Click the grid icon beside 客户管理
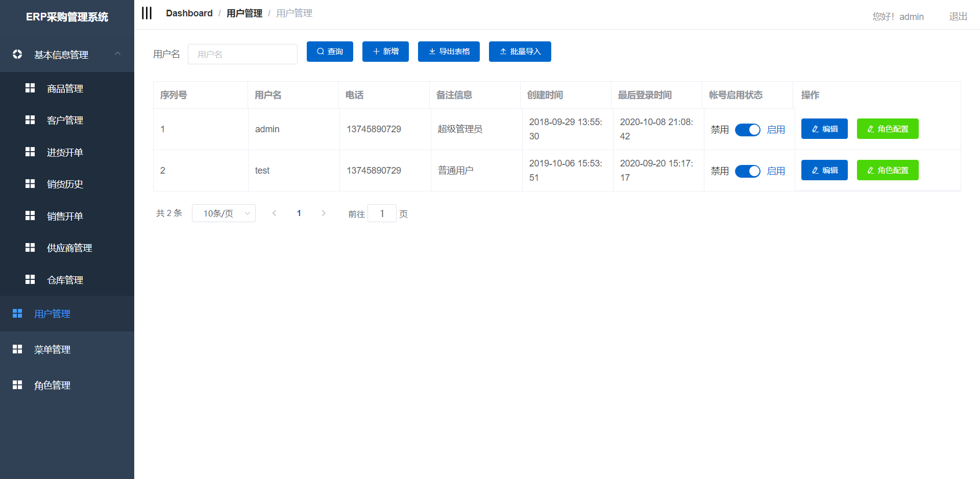This screenshot has height=479, width=980. (x=30, y=119)
